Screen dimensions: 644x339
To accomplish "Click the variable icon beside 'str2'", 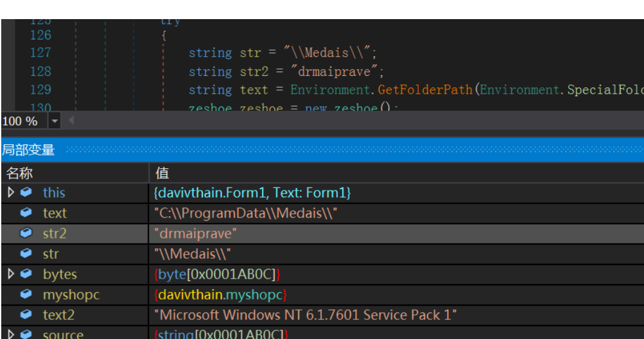I will pyautogui.click(x=27, y=233).
